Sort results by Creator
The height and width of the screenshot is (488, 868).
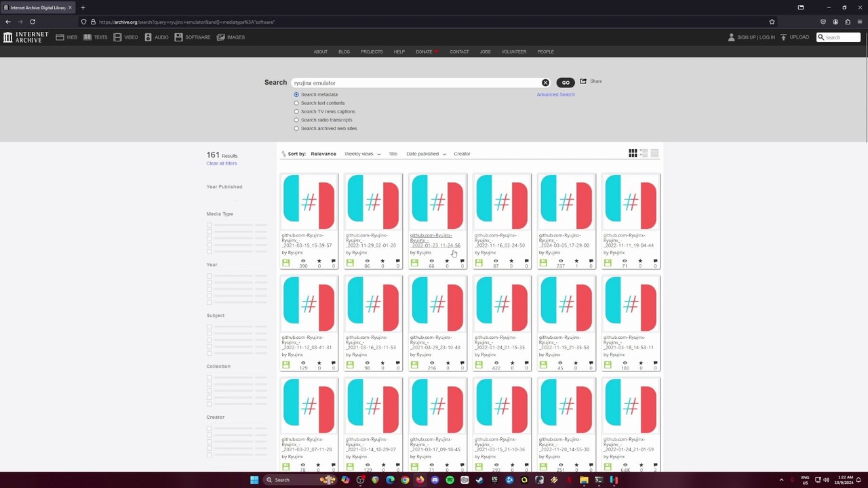point(462,154)
